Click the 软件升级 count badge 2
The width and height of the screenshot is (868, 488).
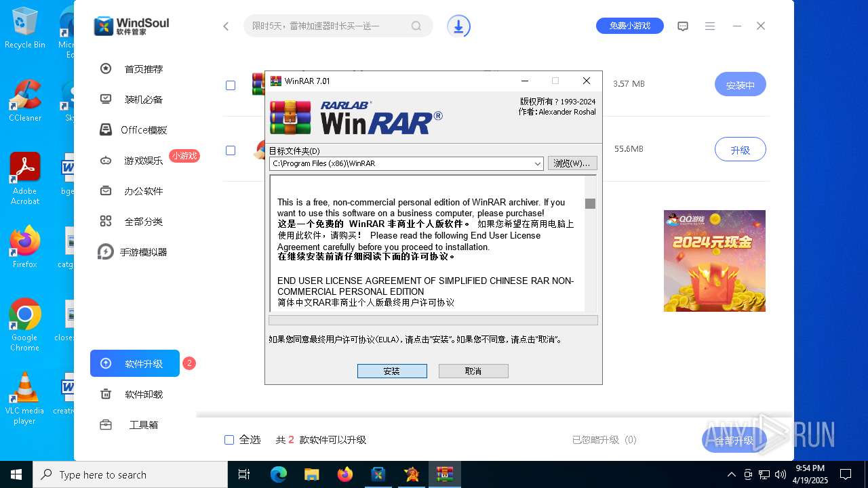click(x=189, y=363)
